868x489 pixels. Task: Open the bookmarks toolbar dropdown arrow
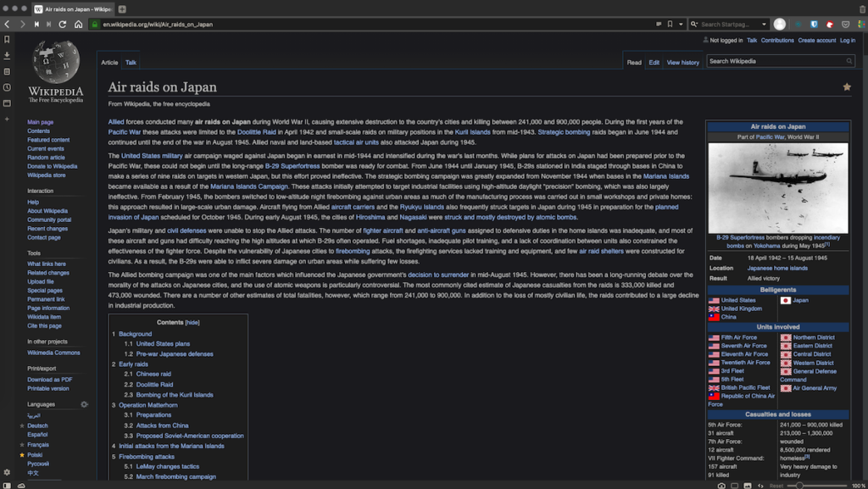click(x=681, y=25)
